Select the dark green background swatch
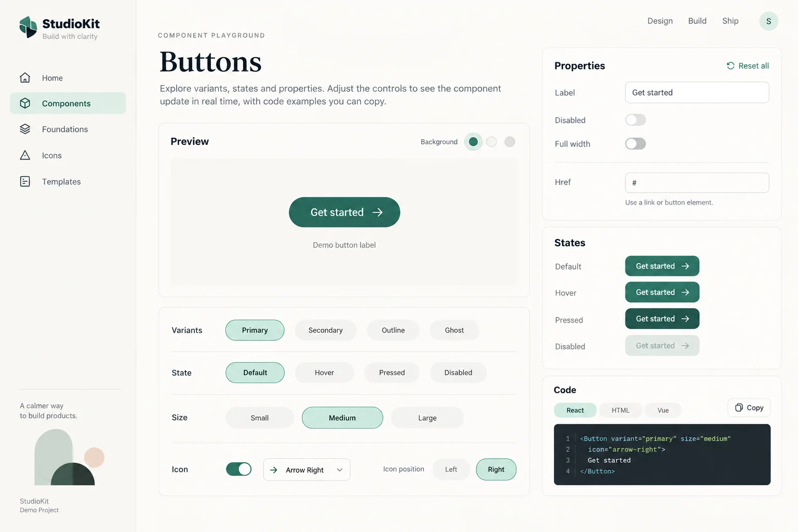This screenshot has width=798, height=532. point(473,142)
